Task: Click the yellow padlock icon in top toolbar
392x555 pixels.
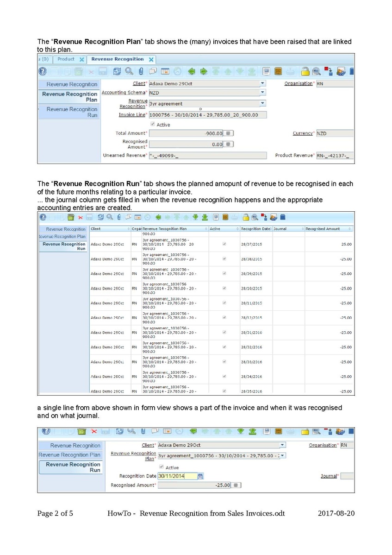Action: click(305, 71)
